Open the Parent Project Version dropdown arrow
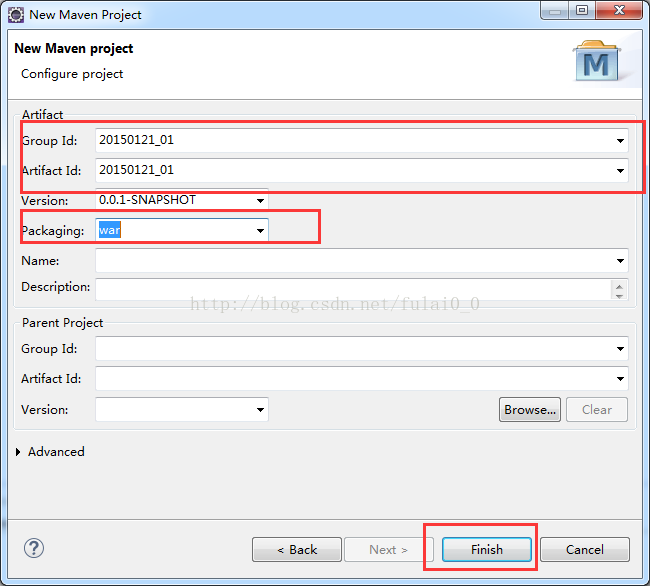 click(x=260, y=410)
